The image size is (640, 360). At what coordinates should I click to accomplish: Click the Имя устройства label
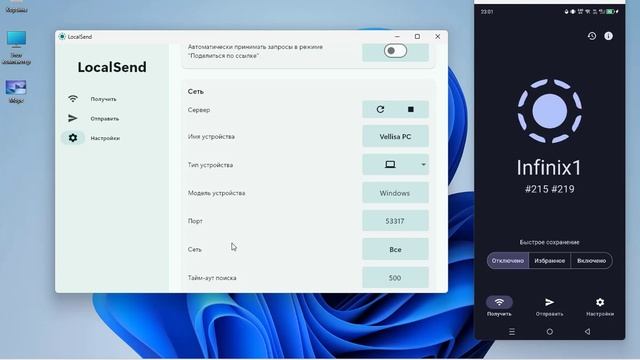pyautogui.click(x=211, y=136)
